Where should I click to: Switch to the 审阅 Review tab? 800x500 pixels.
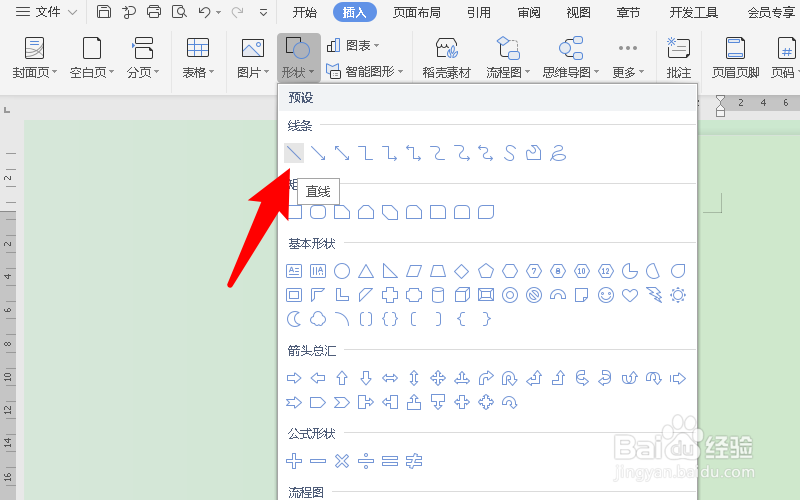click(529, 12)
